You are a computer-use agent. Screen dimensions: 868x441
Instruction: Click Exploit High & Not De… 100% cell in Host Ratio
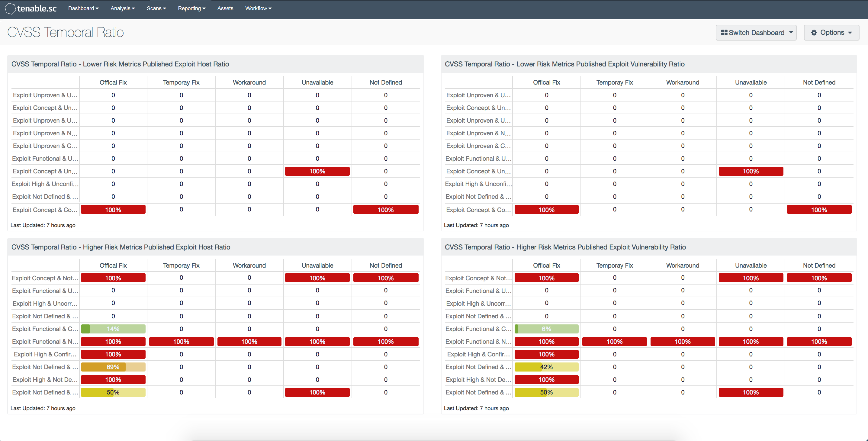[x=113, y=380]
